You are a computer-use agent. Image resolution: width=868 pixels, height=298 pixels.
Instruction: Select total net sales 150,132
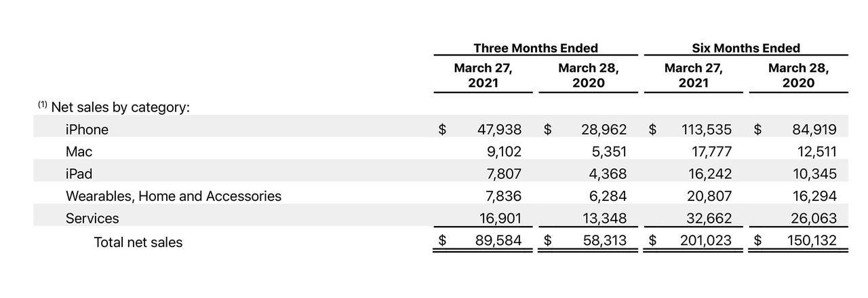tap(811, 240)
